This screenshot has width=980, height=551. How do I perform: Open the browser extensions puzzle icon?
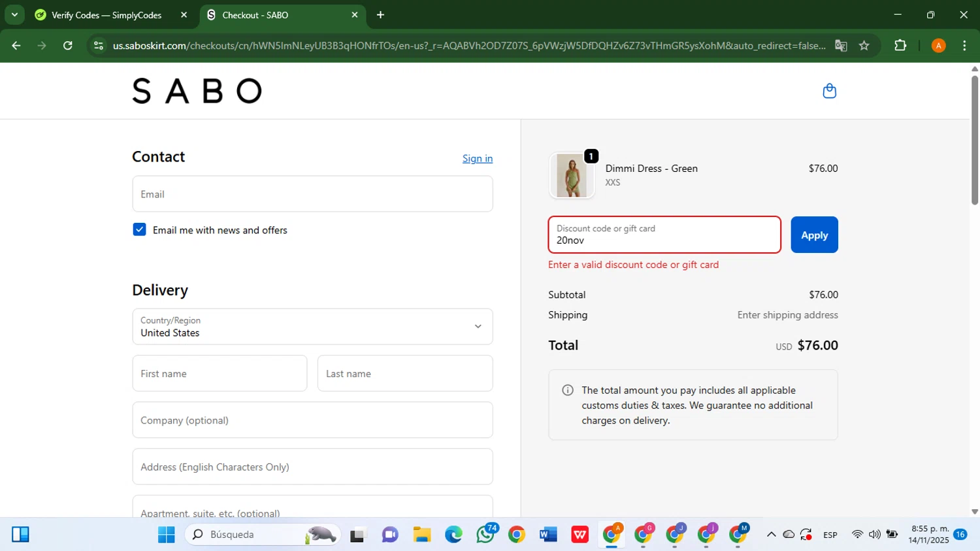click(900, 46)
